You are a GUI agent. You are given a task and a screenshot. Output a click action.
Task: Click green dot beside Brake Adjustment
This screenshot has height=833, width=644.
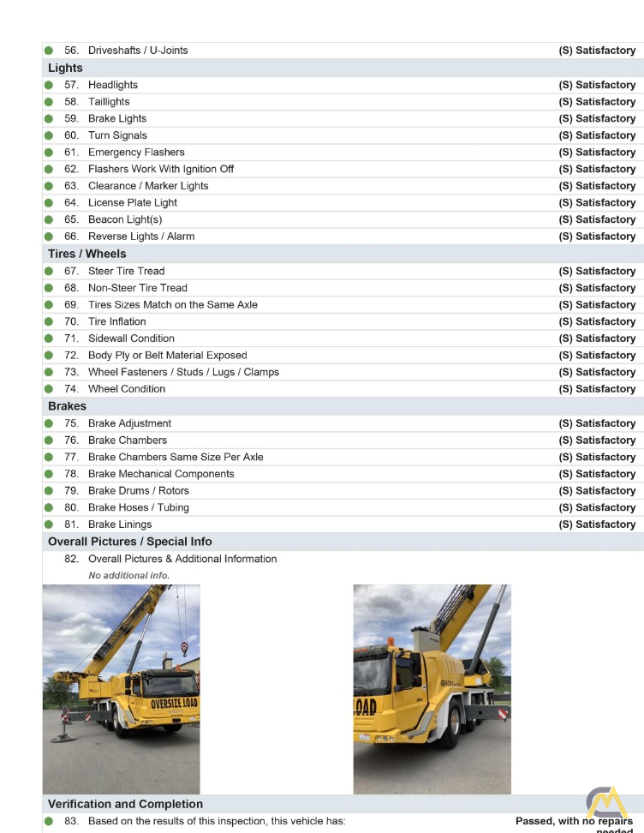click(x=49, y=423)
